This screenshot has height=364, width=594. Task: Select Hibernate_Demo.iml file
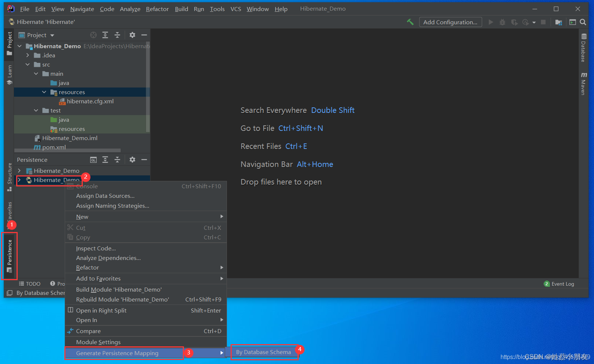66,138
